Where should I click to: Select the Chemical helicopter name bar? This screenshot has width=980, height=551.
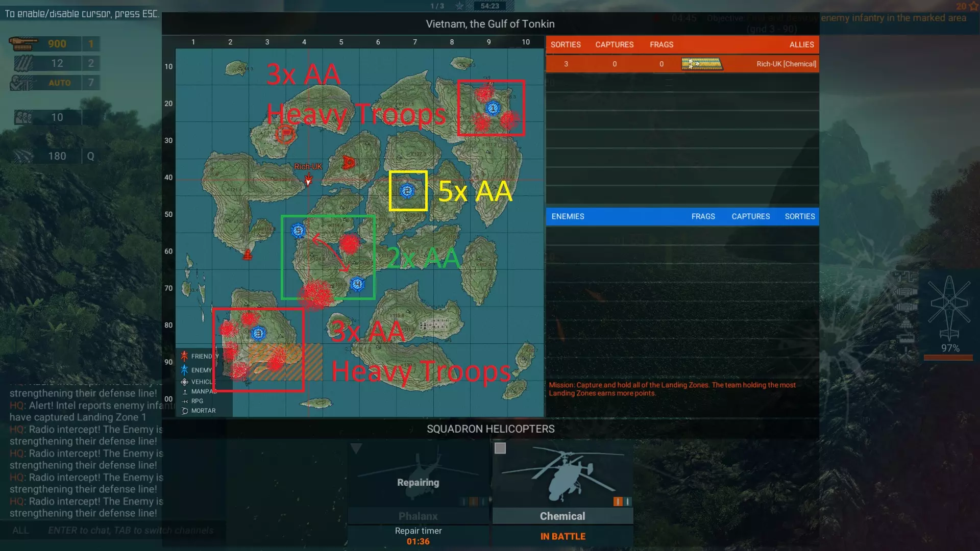coord(562,516)
